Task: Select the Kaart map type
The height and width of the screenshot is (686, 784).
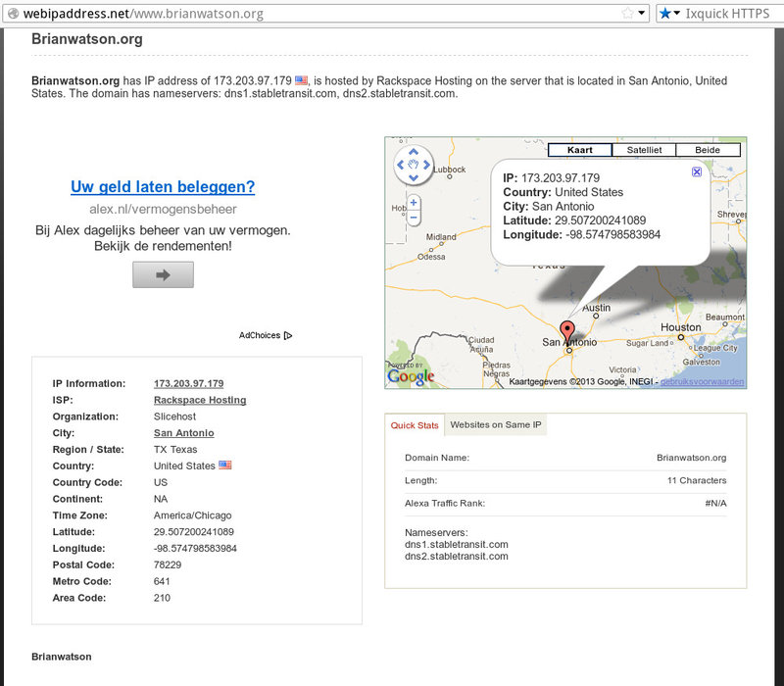Action: tap(578, 150)
